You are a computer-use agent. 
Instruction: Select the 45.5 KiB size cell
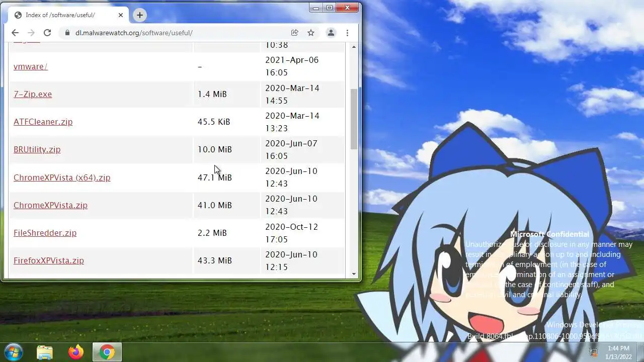pos(226,122)
